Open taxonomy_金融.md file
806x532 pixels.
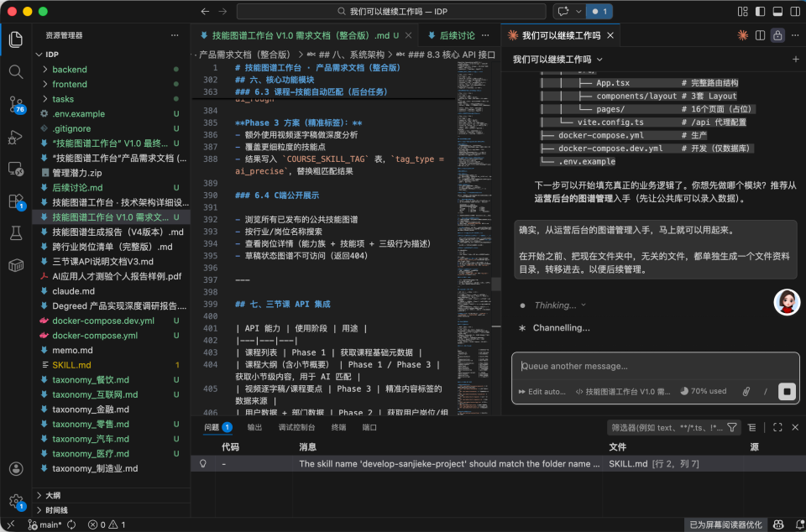[91, 409]
